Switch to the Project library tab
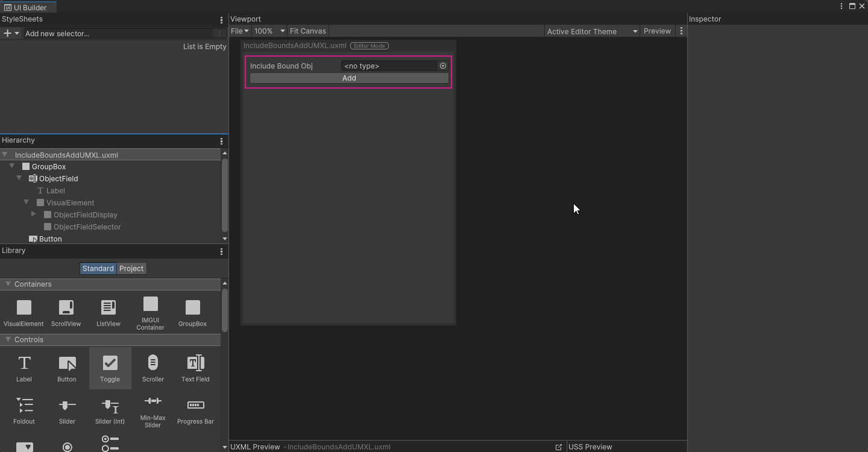Image resolution: width=868 pixels, height=452 pixels. pos(131,268)
